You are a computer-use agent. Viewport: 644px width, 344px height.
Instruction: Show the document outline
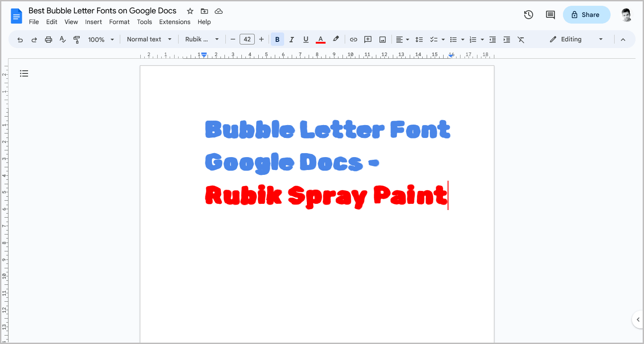pyautogui.click(x=24, y=73)
